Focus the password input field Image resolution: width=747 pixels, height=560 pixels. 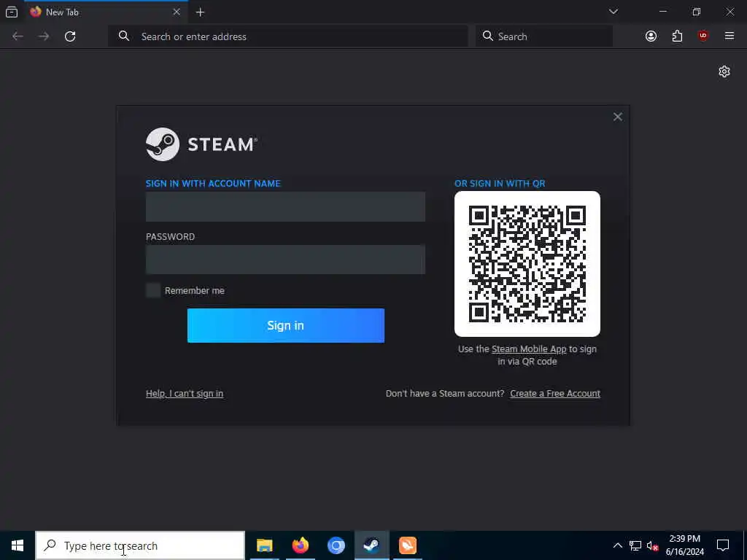(x=285, y=260)
